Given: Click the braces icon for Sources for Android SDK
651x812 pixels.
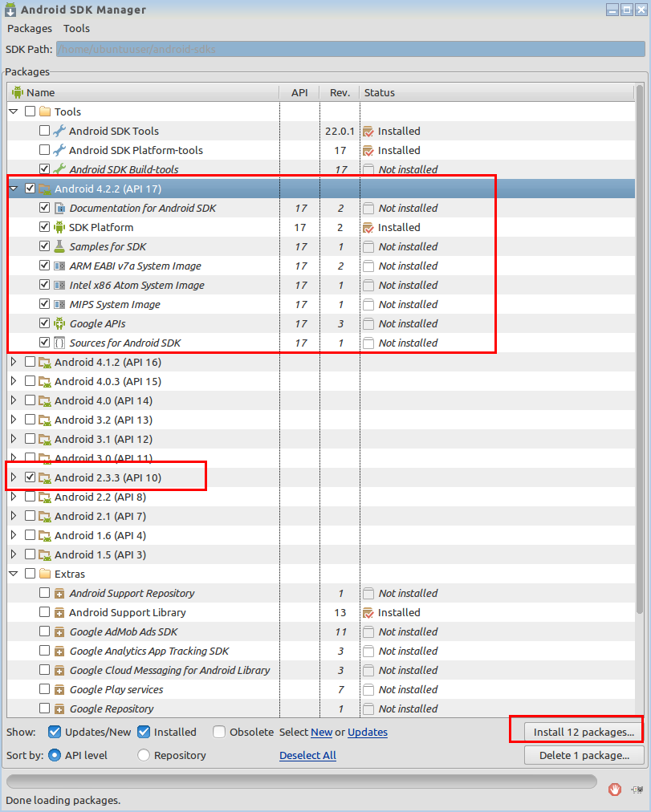Looking at the screenshot, I should pyautogui.click(x=59, y=343).
